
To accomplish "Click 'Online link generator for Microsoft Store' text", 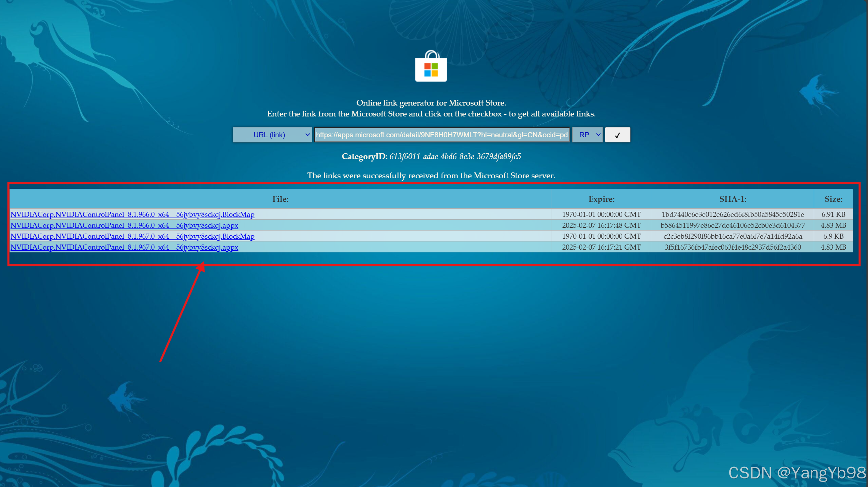I will click(431, 103).
